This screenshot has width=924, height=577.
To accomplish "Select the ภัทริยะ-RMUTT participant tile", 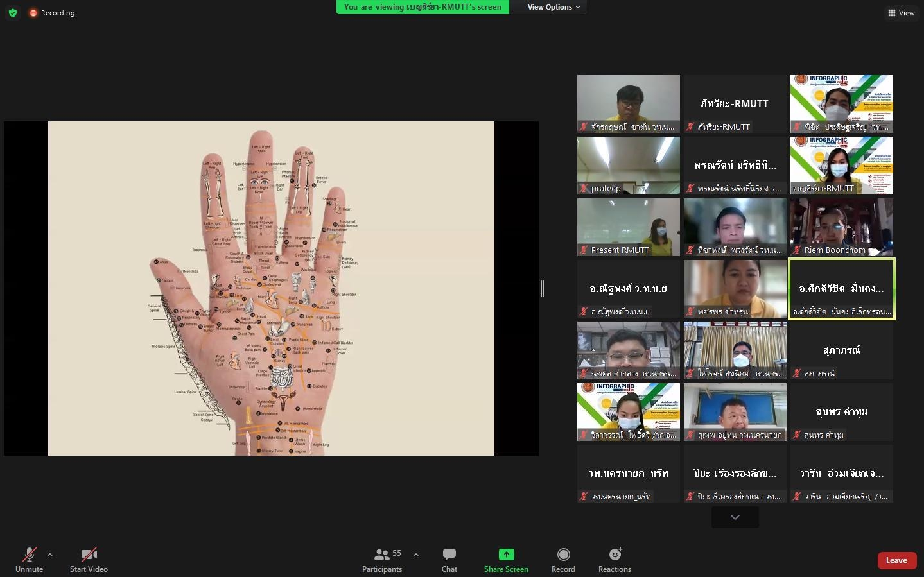I will coord(735,104).
